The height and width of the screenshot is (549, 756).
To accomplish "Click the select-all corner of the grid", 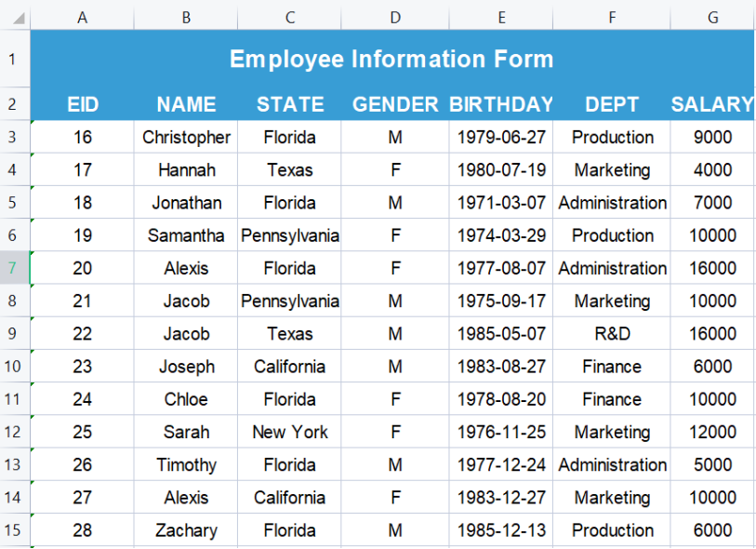I will (15, 18).
